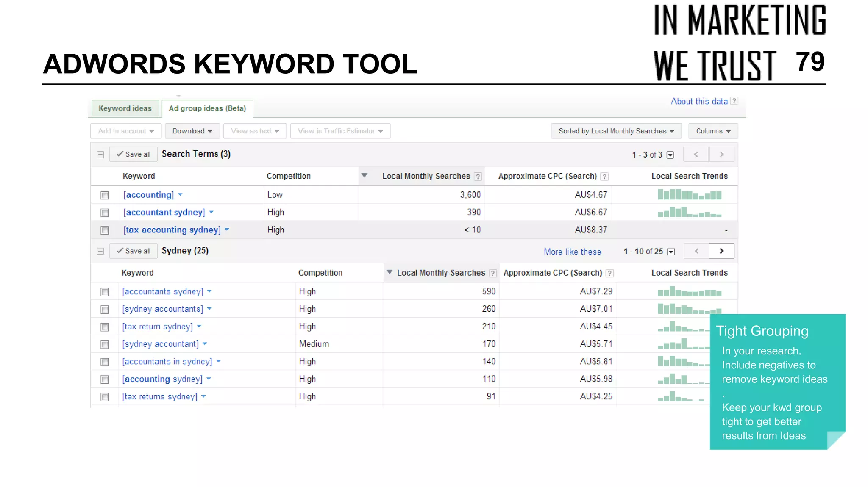Check the [accounting] keyword checkbox
The image size is (868, 487).
tap(105, 195)
